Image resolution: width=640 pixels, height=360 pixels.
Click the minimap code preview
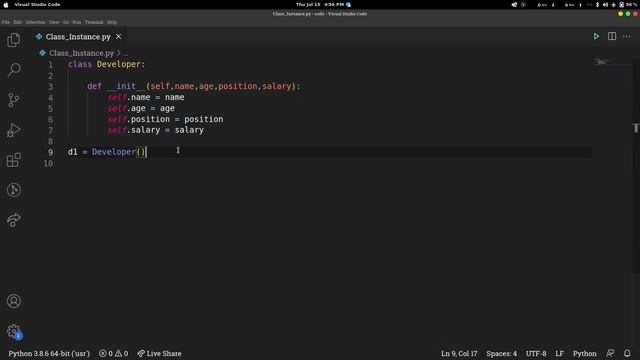coord(603,62)
